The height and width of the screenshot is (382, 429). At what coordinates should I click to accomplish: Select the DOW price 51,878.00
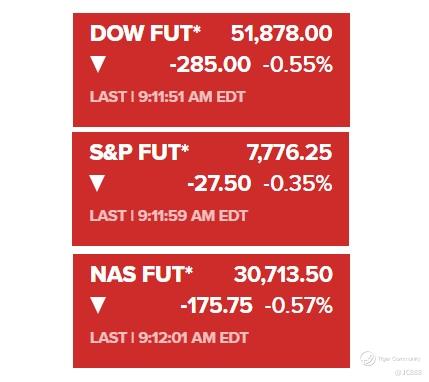pyautogui.click(x=282, y=33)
